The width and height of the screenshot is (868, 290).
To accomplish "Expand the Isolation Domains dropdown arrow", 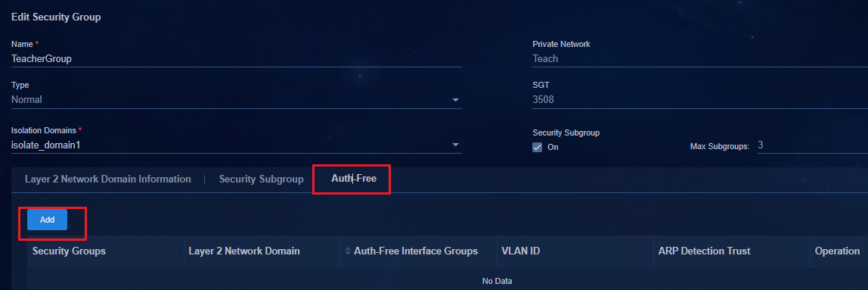I will click(456, 145).
